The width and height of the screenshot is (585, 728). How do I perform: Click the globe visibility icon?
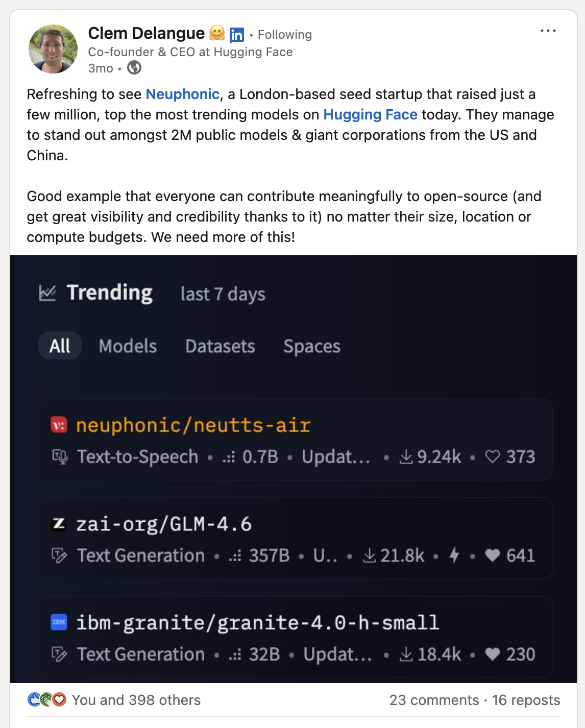(x=134, y=67)
